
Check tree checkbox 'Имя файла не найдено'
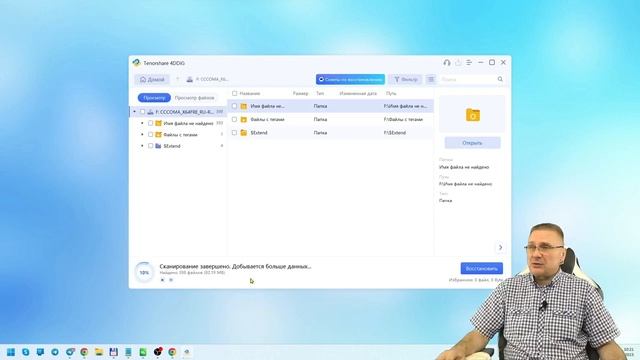pyautogui.click(x=151, y=123)
